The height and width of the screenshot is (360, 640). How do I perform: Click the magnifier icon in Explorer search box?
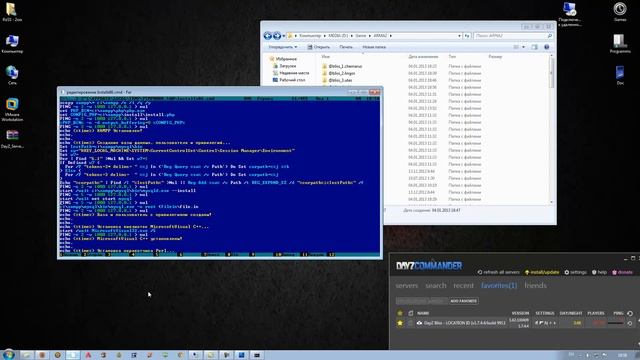(549, 36)
